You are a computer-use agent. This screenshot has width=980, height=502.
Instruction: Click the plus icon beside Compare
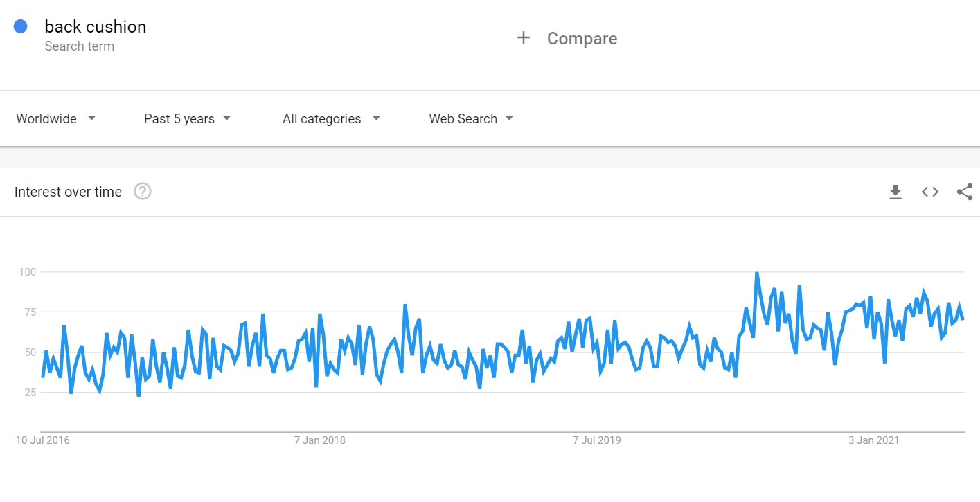point(524,38)
